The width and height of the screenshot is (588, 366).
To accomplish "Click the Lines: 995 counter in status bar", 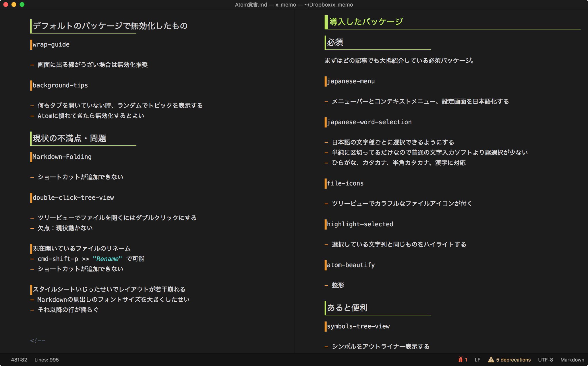I will click(47, 360).
